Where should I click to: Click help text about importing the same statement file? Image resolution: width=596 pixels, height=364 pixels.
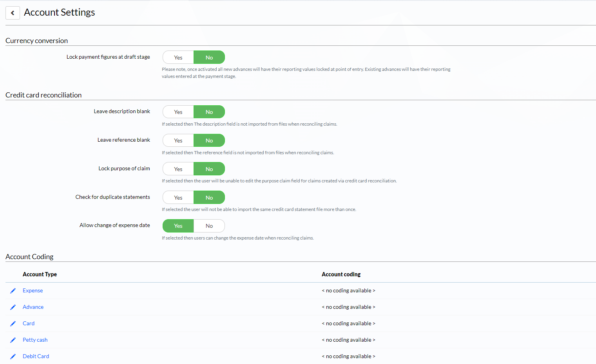point(259,209)
